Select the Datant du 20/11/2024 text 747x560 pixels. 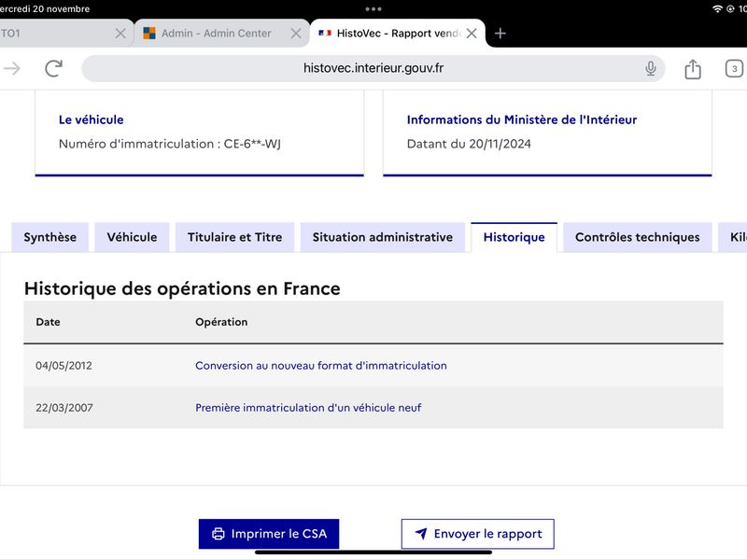[x=469, y=144]
